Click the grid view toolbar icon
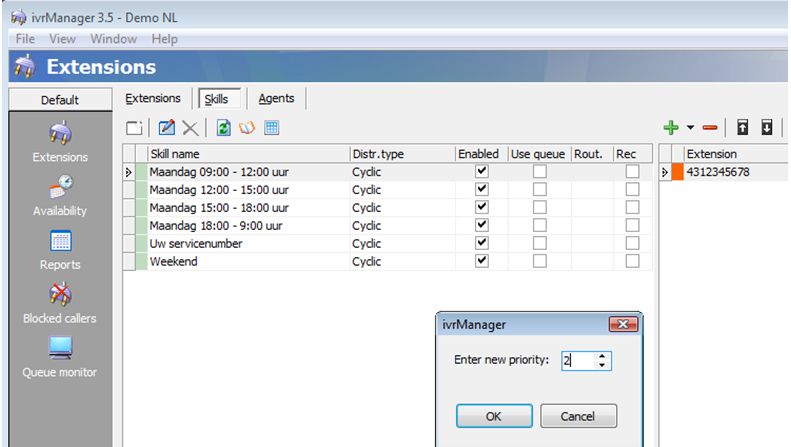 tap(271, 128)
